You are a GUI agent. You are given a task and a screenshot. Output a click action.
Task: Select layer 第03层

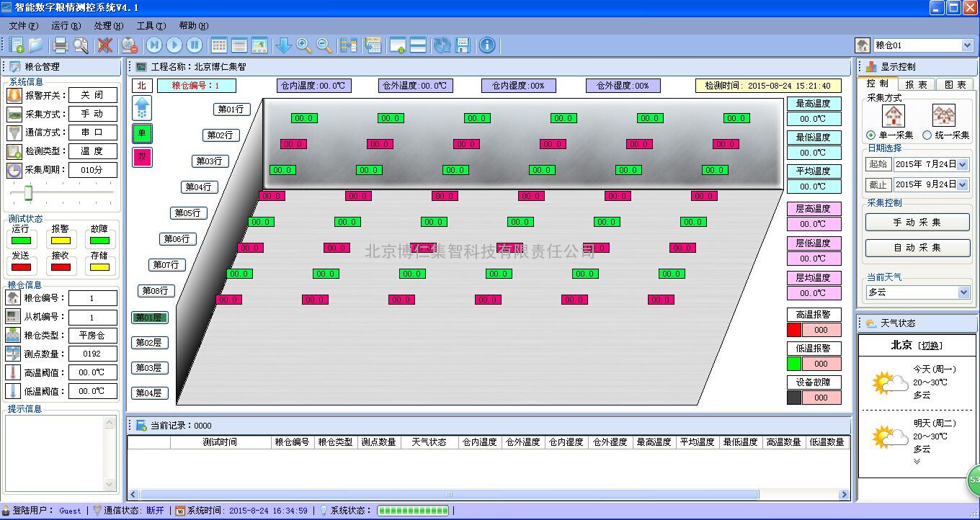(150, 368)
